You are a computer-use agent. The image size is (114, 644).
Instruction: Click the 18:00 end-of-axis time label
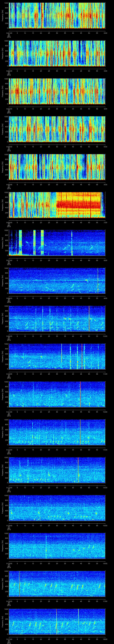pyautogui.click(x=105, y=639)
